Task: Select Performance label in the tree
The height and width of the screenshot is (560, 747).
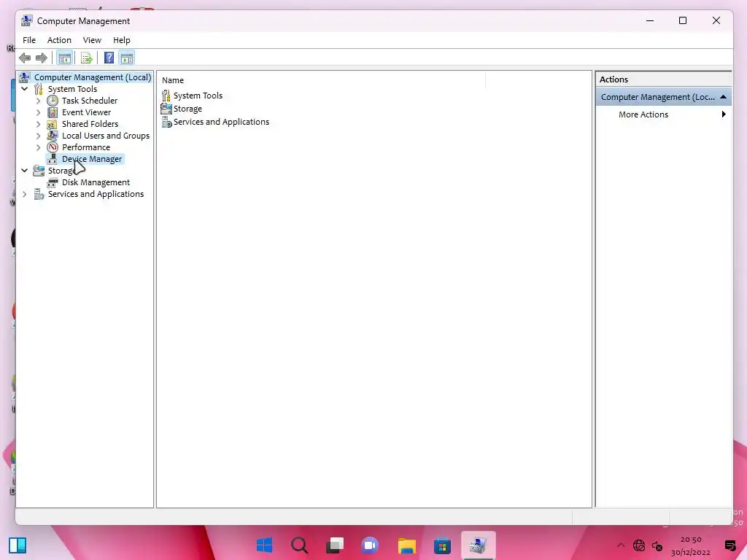Action: (86, 147)
